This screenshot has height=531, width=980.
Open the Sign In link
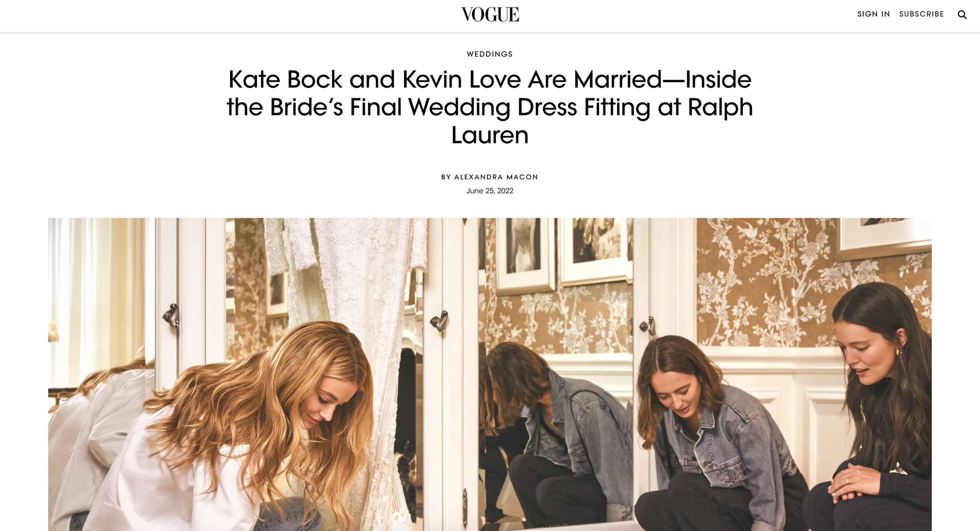pyautogui.click(x=873, y=14)
